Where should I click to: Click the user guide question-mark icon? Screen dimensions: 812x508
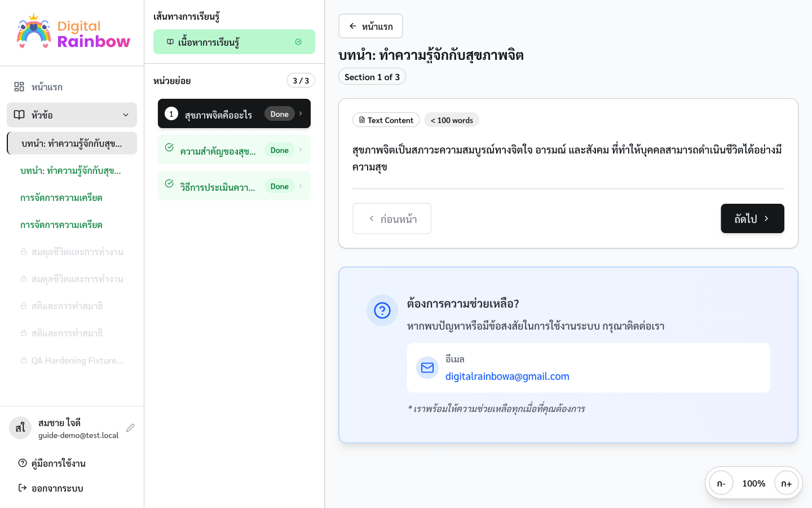click(23, 463)
